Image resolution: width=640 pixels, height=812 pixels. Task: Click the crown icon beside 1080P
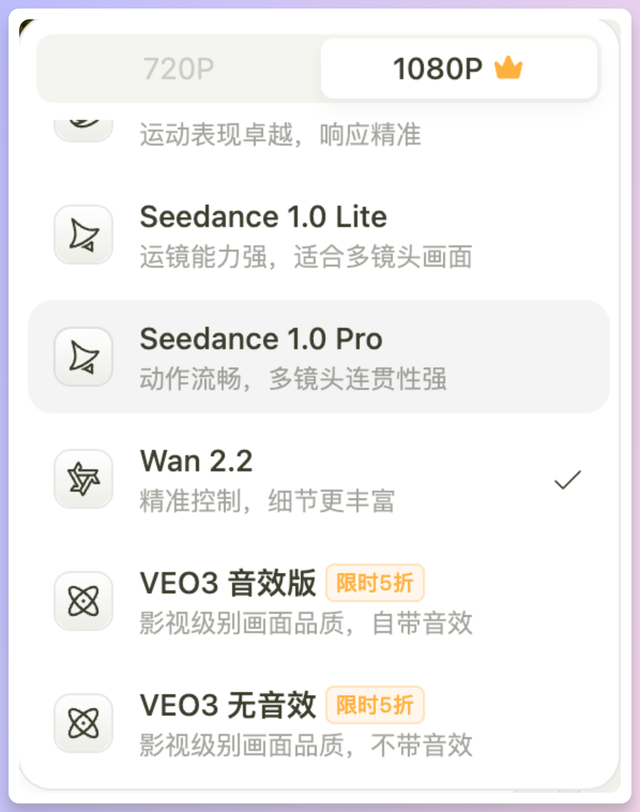[509, 69]
